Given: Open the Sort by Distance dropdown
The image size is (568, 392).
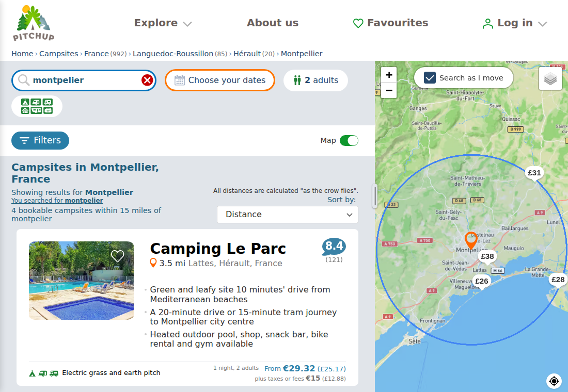Looking at the screenshot, I should click(288, 214).
